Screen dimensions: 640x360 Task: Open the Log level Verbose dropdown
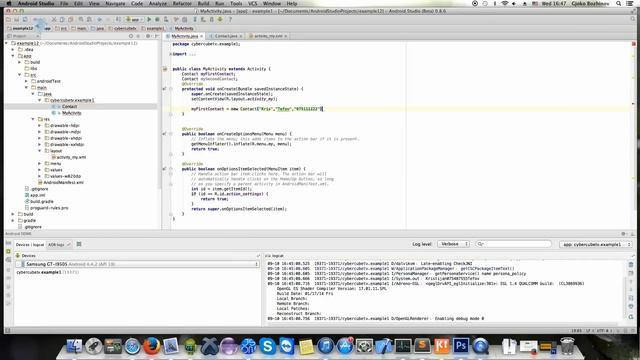[x=453, y=244]
